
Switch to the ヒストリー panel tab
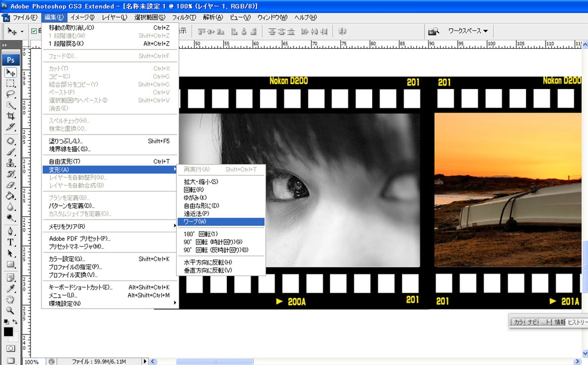[x=577, y=322]
